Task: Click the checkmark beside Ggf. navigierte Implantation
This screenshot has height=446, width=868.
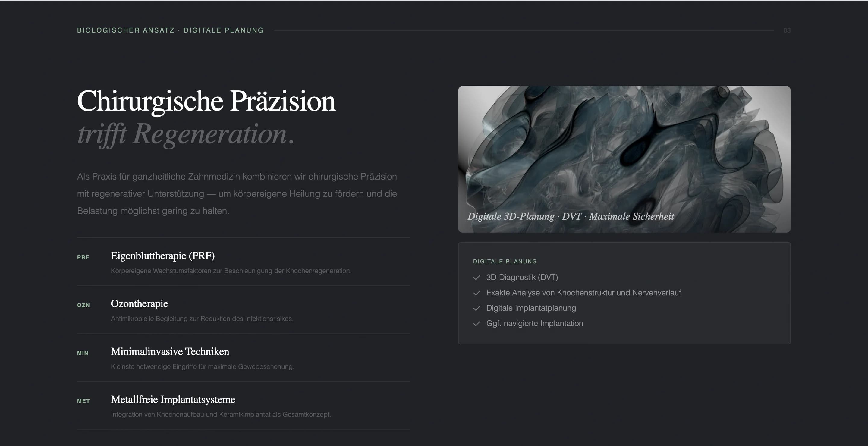Action: [x=476, y=324]
